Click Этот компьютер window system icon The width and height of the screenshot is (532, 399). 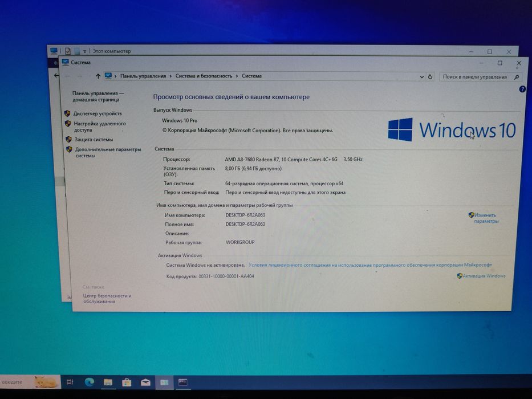[x=54, y=51]
